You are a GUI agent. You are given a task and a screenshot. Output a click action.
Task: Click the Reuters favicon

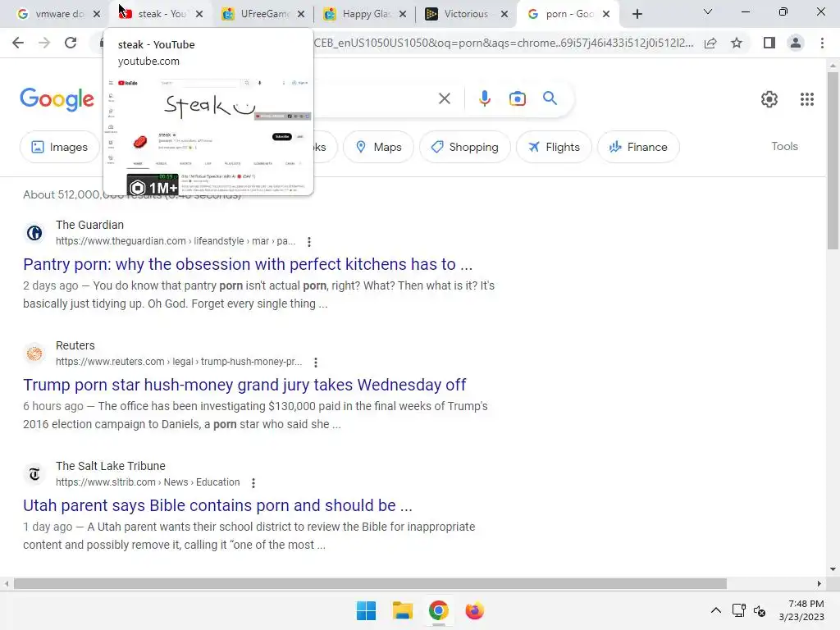coord(34,354)
